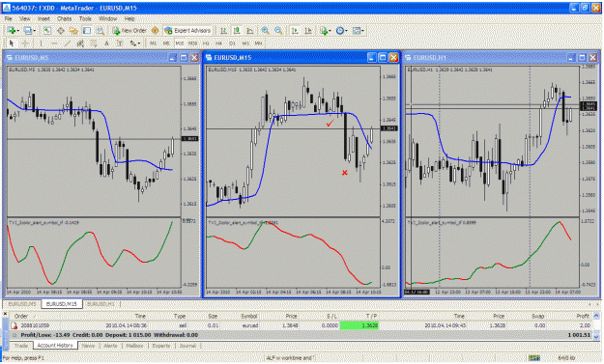
Task: Zoom in on the chart
Action: point(265,30)
